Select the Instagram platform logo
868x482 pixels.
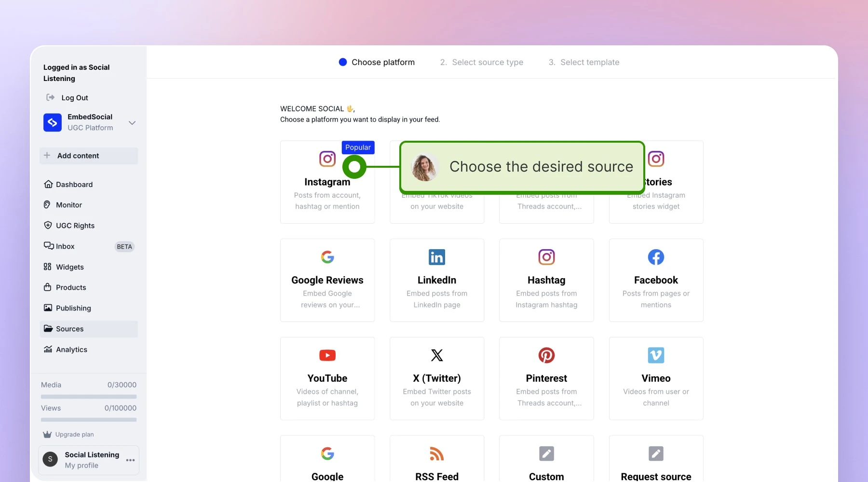[x=327, y=159]
